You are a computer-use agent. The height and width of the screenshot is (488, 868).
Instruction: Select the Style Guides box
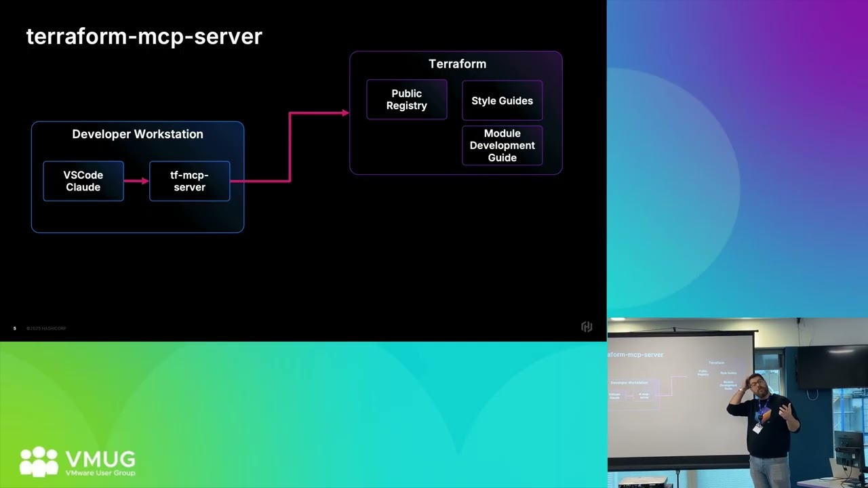coord(502,100)
